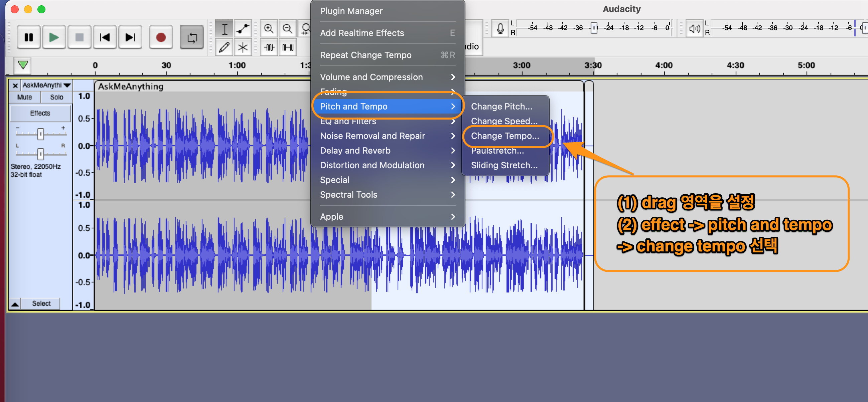Toggle the Loop playback button
Viewport: 868px width, 402px height.
[192, 37]
